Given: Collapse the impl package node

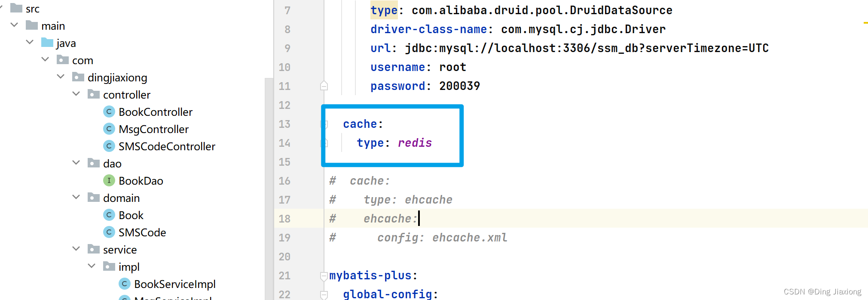Looking at the screenshot, I should 92,266.
